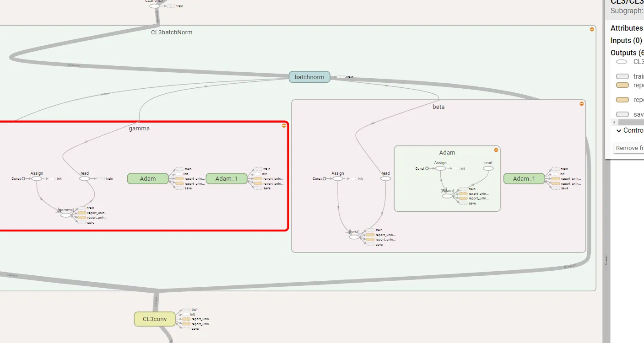Select the Const node in gamma

(x=23, y=179)
